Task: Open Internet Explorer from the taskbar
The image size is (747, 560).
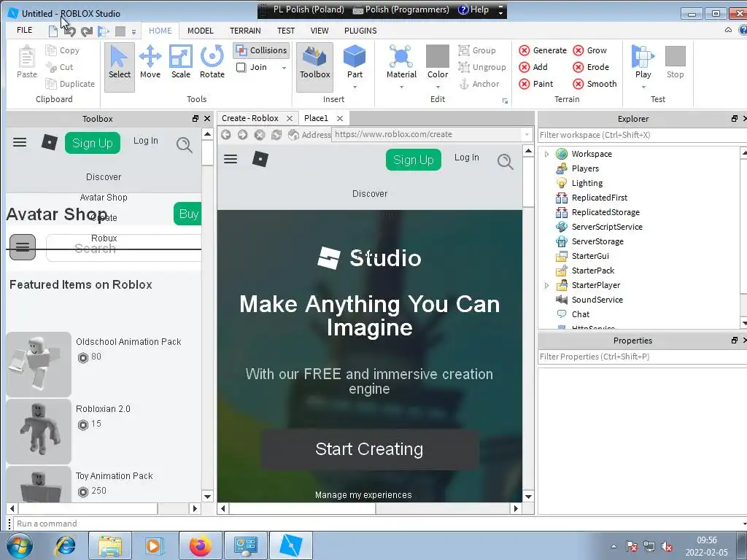Action: tap(65, 545)
